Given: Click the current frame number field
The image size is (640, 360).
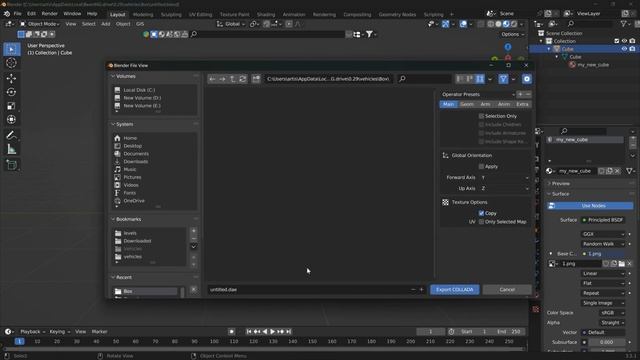Looking at the screenshot, I should pyautogui.click(x=430, y=332).
